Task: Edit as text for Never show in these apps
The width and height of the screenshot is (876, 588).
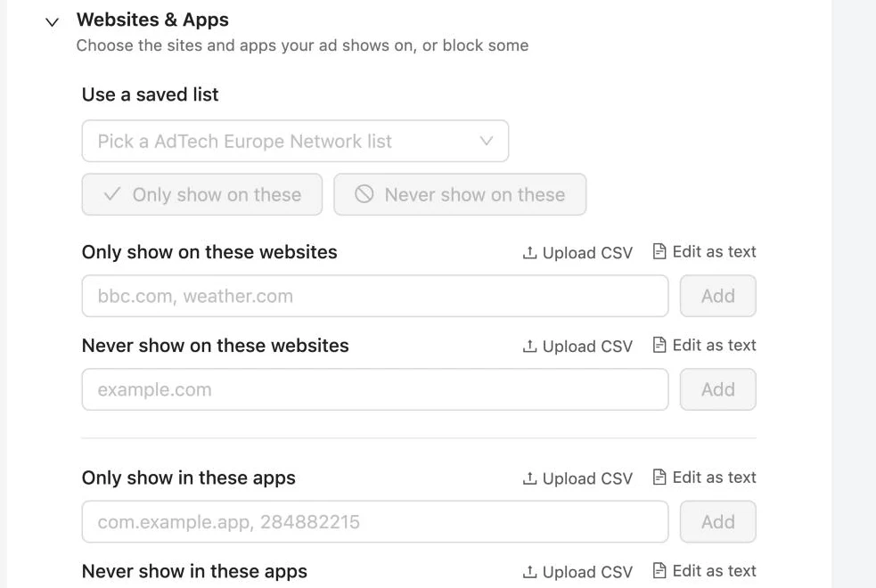Action: pos(704,571)
